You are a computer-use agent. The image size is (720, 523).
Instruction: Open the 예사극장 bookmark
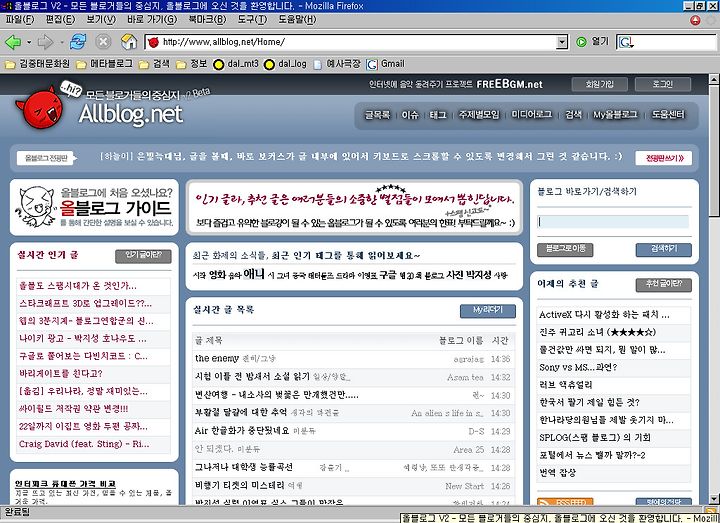pyautogui.click(x=337, y=64)
